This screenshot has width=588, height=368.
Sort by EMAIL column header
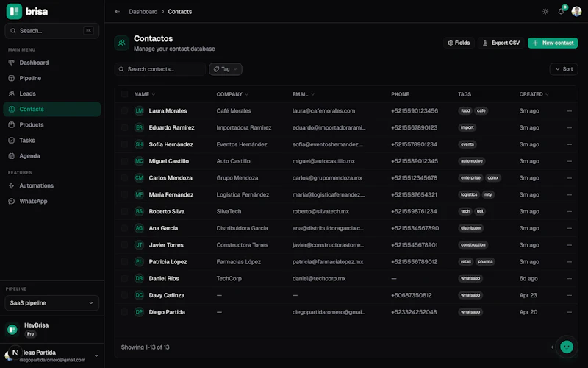[303, 94]
